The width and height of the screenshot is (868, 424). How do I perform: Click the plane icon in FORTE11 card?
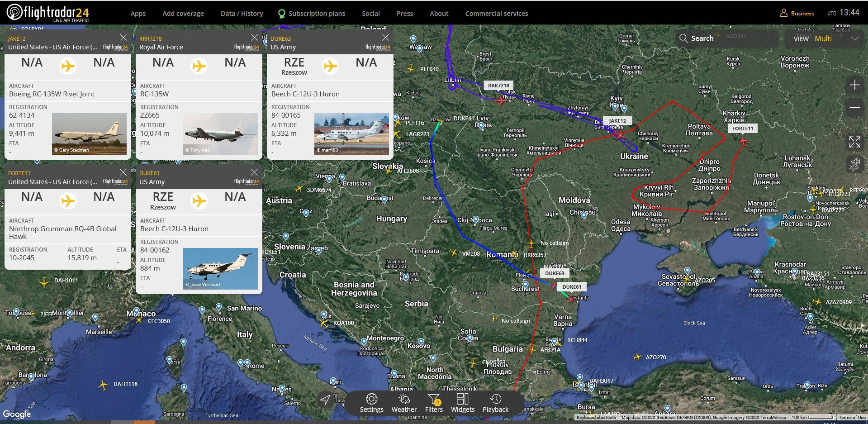pyautogui.click(x=68, y=200)
